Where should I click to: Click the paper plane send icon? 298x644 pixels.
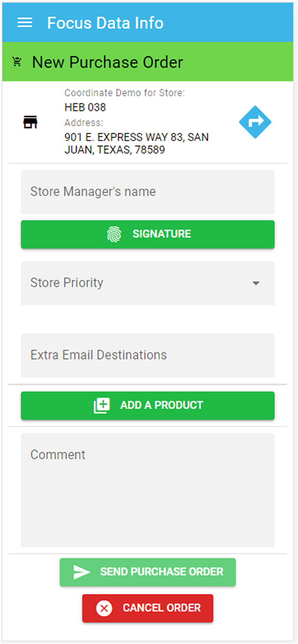(x=80, y=572)
